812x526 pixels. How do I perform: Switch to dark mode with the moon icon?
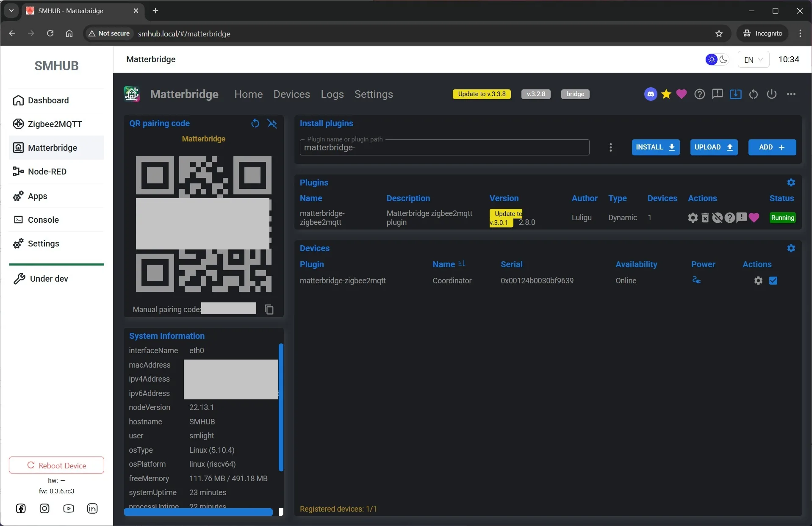(723, 60)
